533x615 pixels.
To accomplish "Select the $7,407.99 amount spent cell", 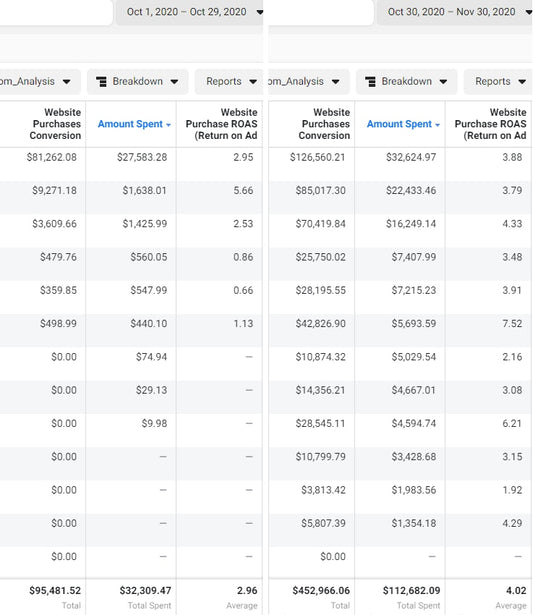I will (414, 257).
